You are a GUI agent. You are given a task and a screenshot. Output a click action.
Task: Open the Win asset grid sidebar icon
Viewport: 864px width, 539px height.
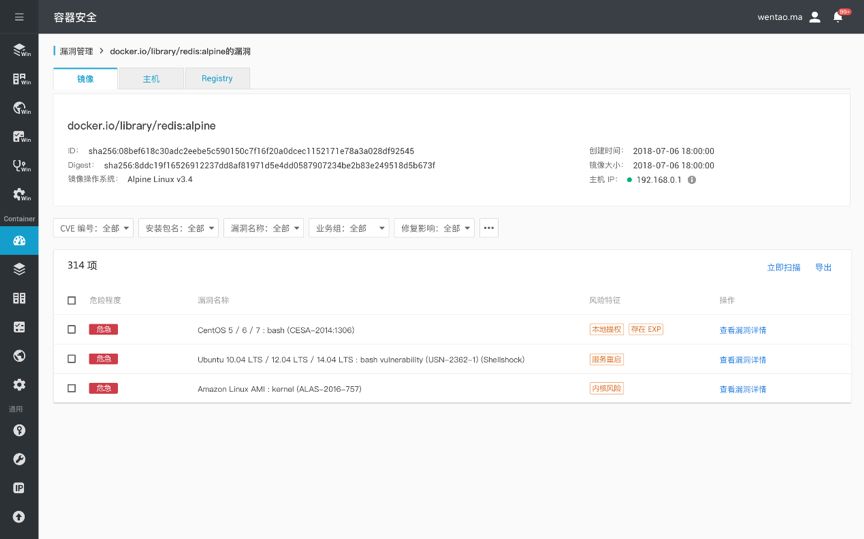point(21,79)
